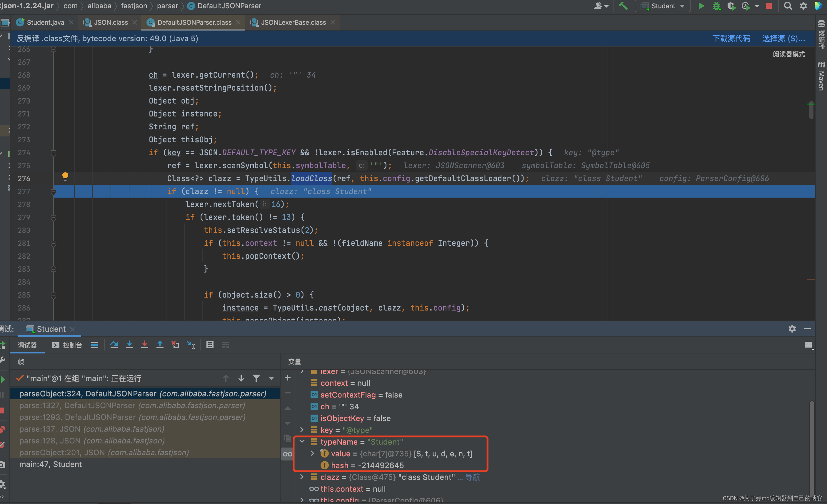
Task: Open debug panel settings gear
Action: (792, 329)
